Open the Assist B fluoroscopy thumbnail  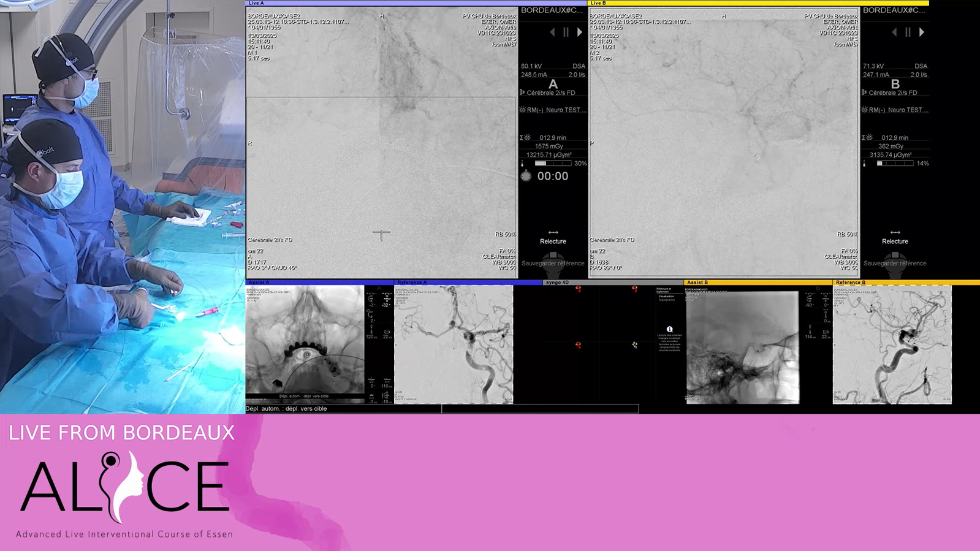[742, 347]
